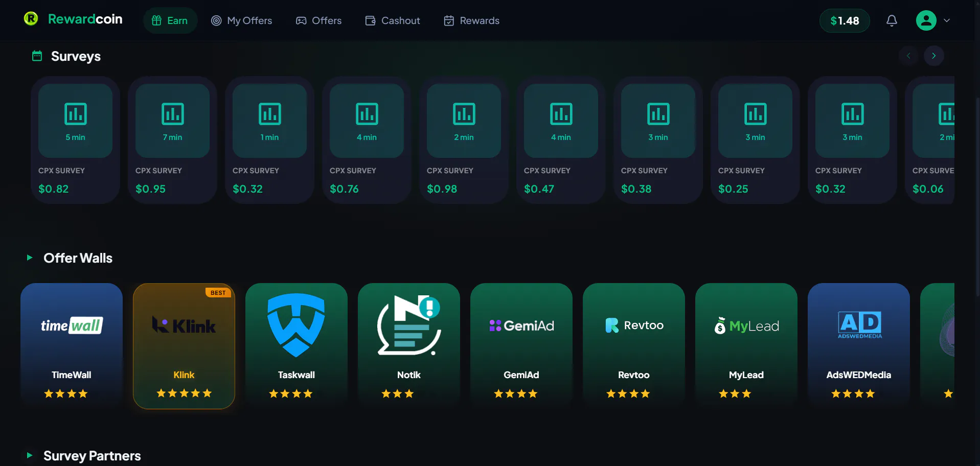The image size is (980, 466).
Task: Click the Surveys calendar icon
Action: point(37,56)
